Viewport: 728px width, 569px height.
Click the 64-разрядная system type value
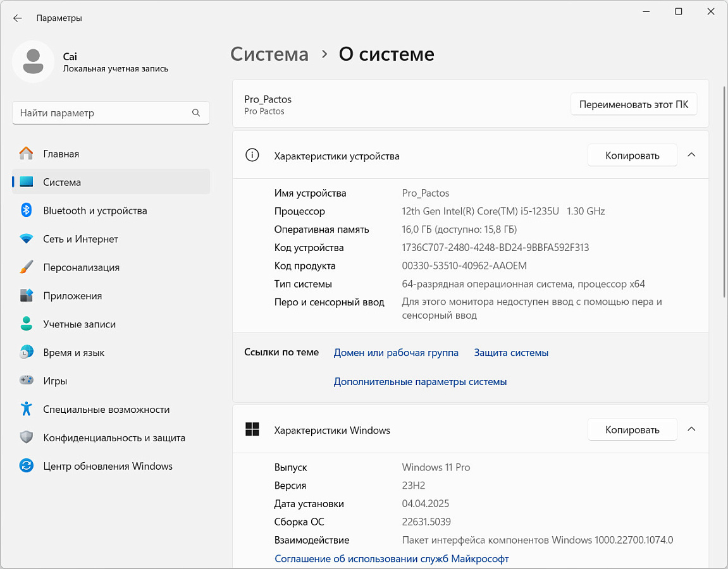pos(523,284)
